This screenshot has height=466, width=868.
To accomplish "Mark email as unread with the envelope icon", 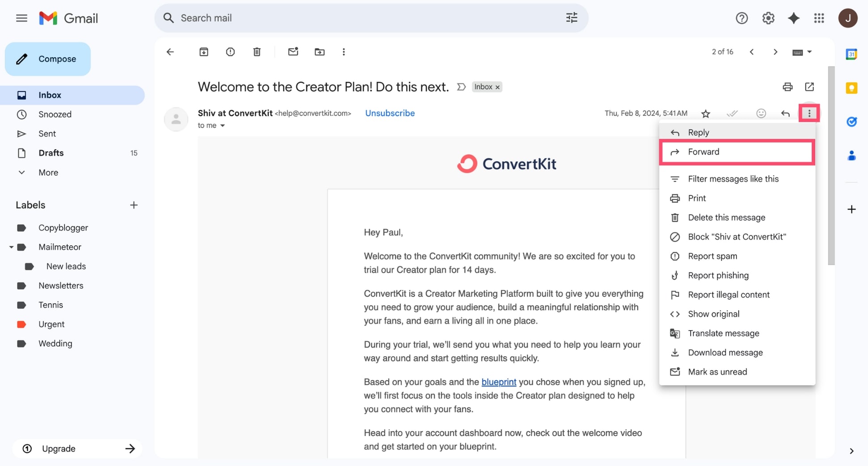I will click(293, 52).
